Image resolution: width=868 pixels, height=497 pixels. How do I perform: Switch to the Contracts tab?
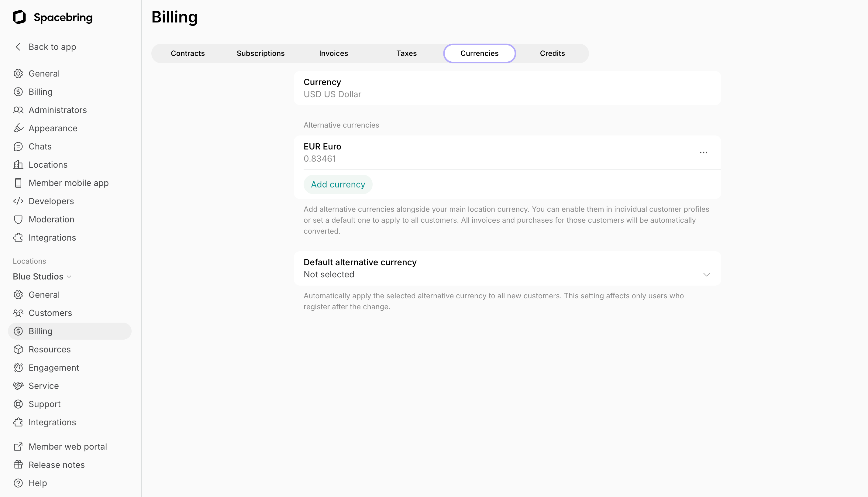tap(188, 53)
